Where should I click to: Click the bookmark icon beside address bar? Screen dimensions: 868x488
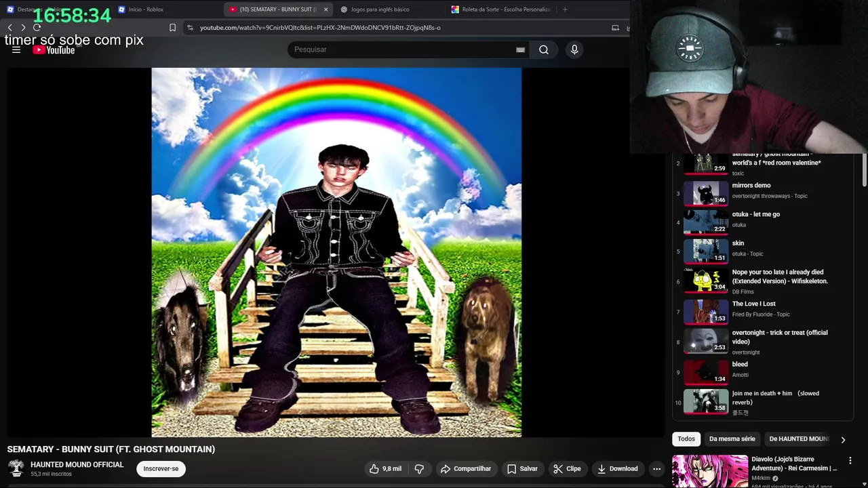tap(172, 28)
